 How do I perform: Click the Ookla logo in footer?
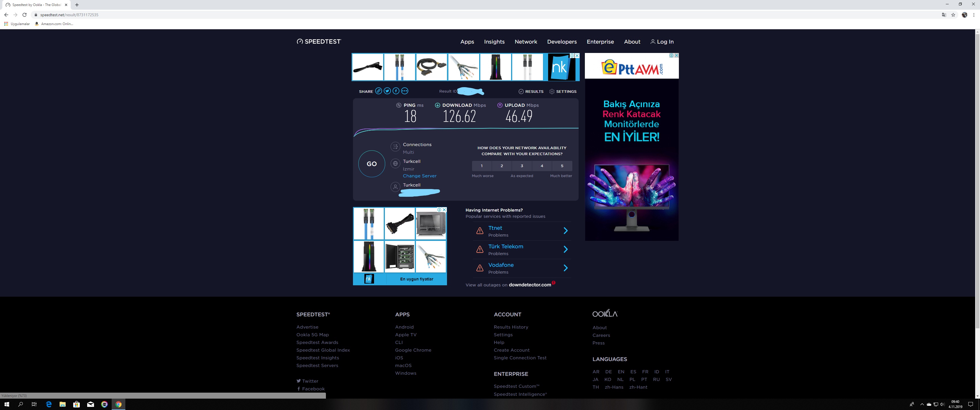tap(605, 313)
